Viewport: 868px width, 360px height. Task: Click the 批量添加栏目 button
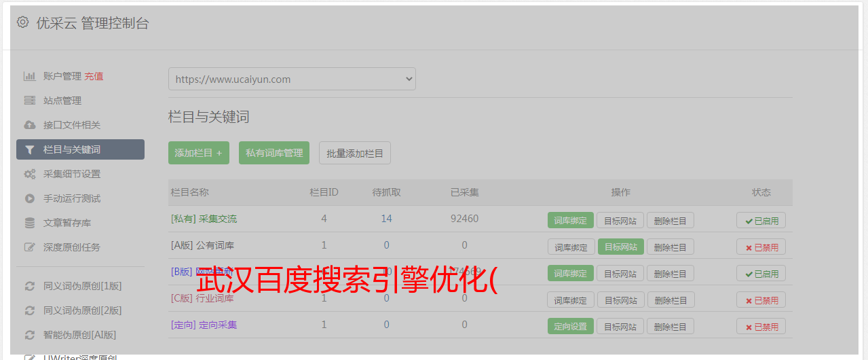click(x=355, y=153)
